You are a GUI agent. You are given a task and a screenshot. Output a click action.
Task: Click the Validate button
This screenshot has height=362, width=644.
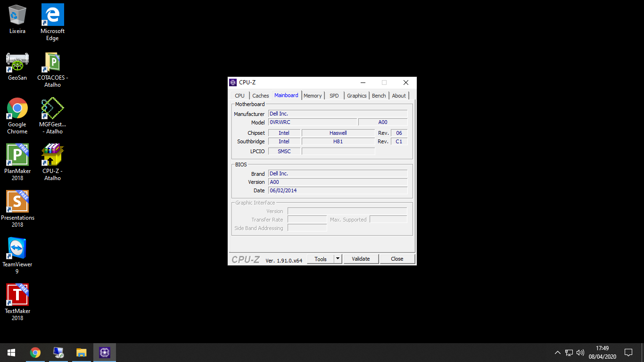click(x=361, y=259)
